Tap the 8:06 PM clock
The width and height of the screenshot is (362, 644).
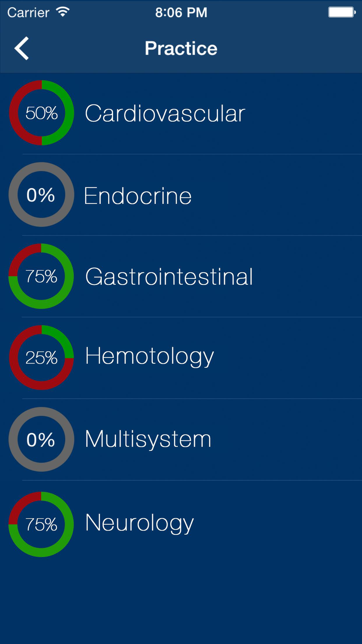181,13
